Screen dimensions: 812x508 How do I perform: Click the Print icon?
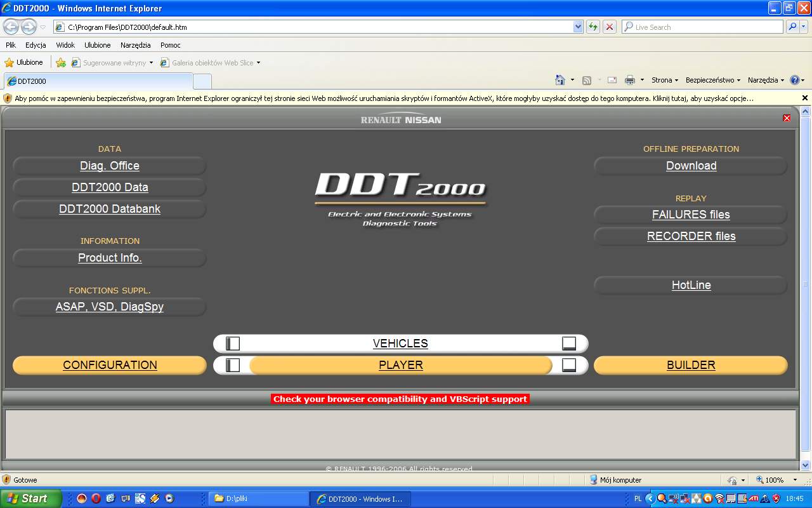tap(630, 80)
